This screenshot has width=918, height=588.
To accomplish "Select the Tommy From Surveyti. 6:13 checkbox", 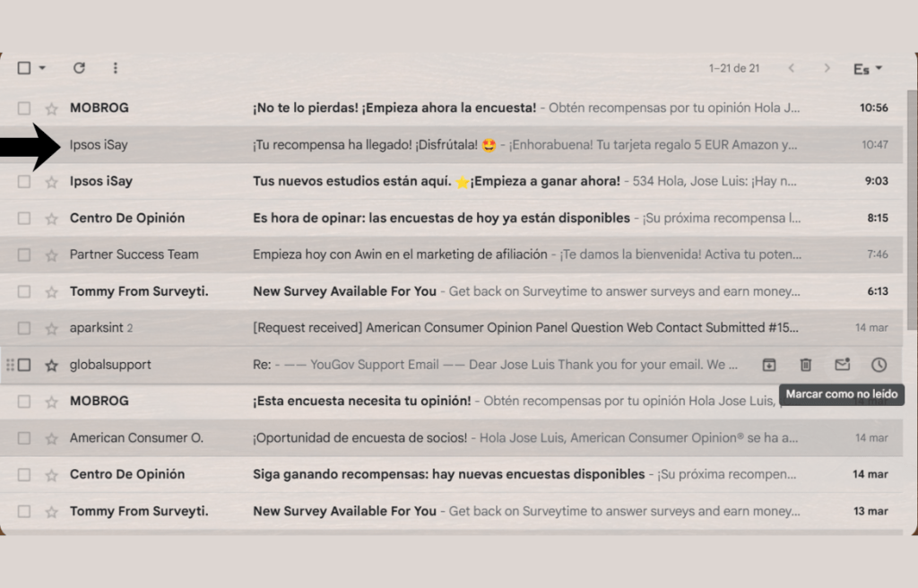I will click(24, 291).
